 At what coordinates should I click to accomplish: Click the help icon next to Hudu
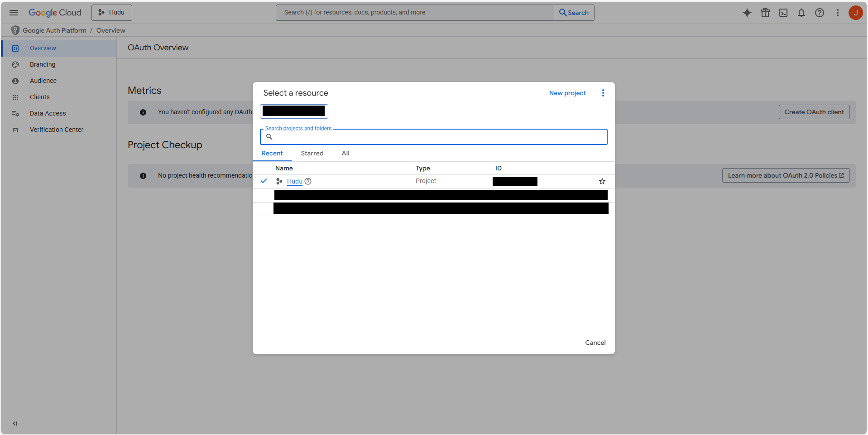point(308,181)
